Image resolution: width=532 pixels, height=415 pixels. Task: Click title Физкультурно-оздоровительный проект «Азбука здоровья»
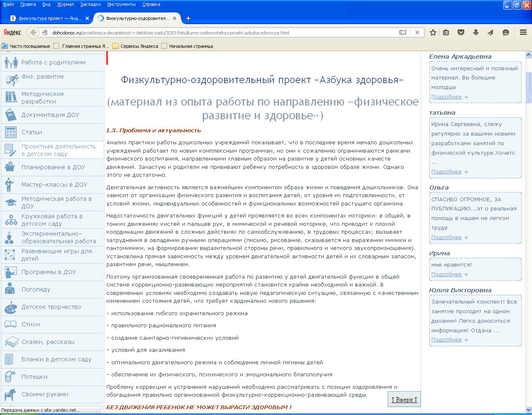tap(262, 79)
